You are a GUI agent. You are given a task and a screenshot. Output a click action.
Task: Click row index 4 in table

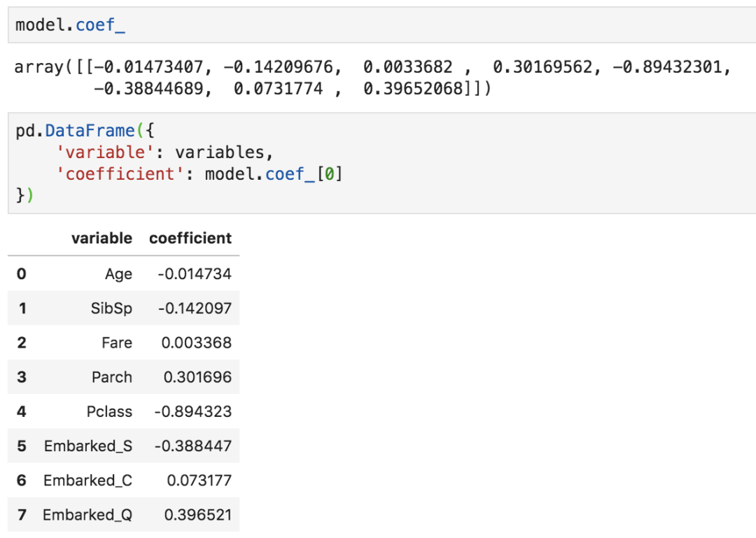[x=21, y=411]
